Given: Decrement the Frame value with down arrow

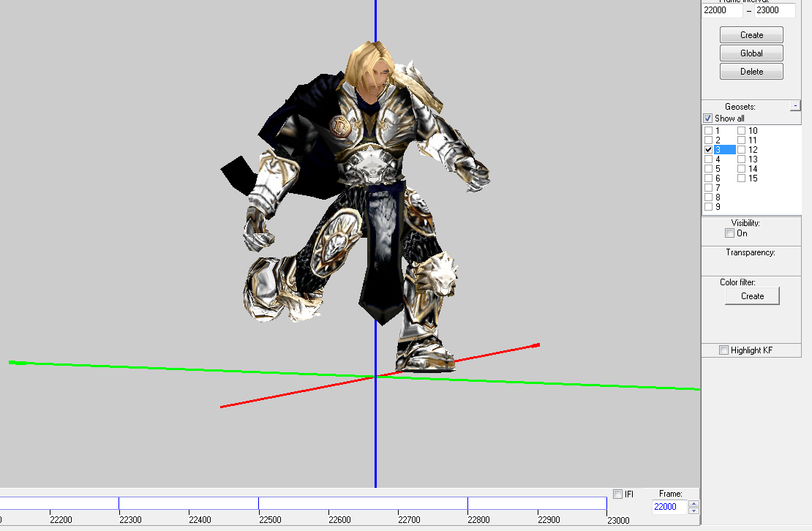Looking at the screenshot, I should tap(694, 511).
